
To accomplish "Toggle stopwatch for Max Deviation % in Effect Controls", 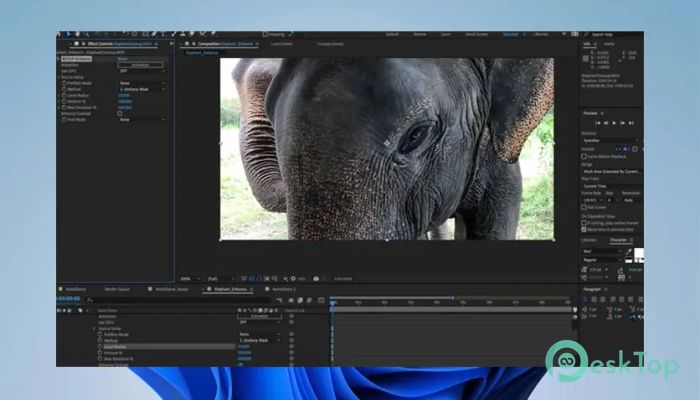I will tap(64, 108).
